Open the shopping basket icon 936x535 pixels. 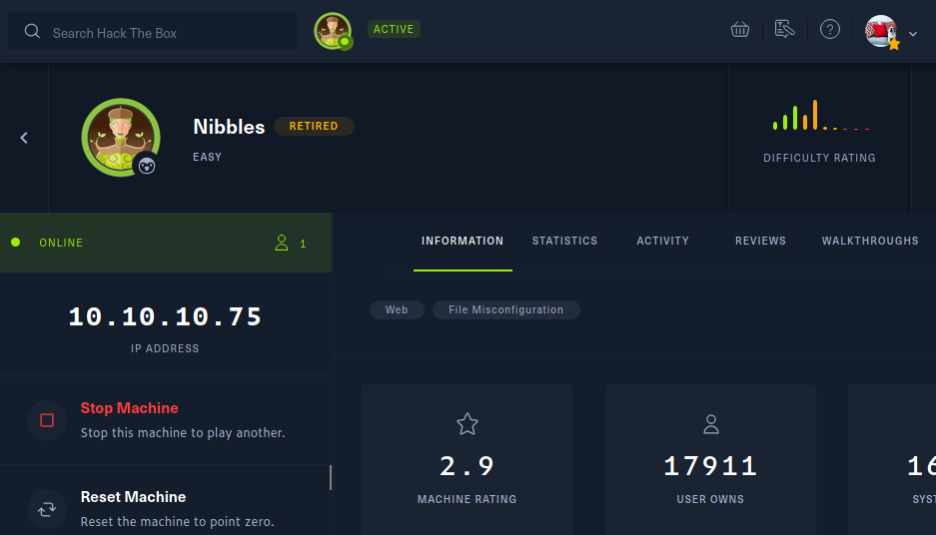(740, 29)
